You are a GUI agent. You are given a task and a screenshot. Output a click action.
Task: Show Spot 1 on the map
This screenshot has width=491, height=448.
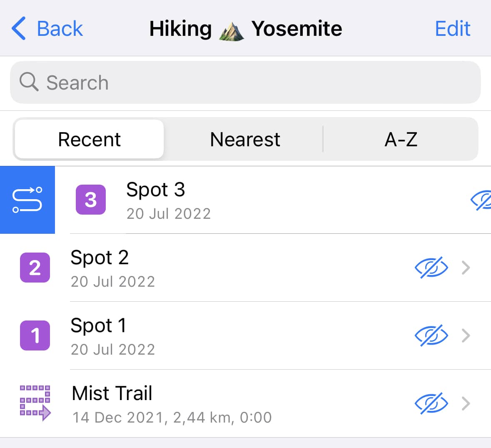431,335
